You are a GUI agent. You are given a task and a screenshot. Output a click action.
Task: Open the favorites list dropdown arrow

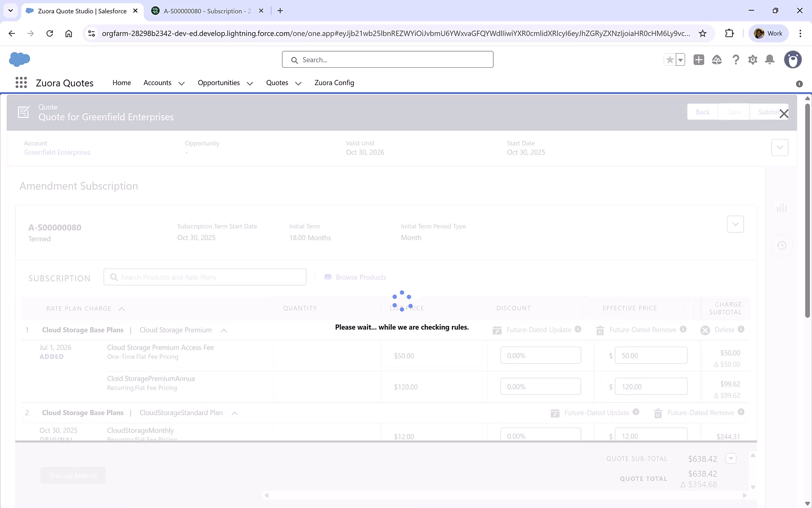679,60
